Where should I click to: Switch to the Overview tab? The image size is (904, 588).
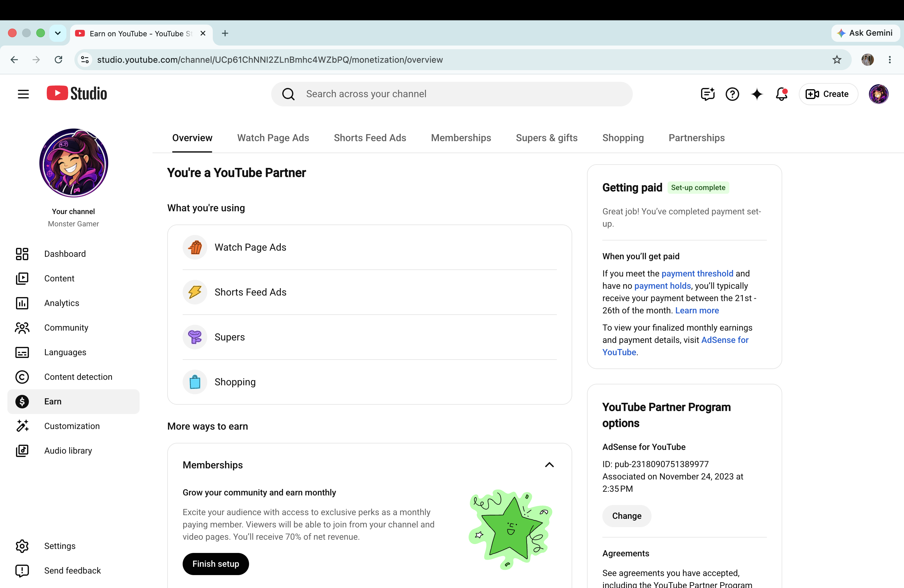tap(192, 137)
